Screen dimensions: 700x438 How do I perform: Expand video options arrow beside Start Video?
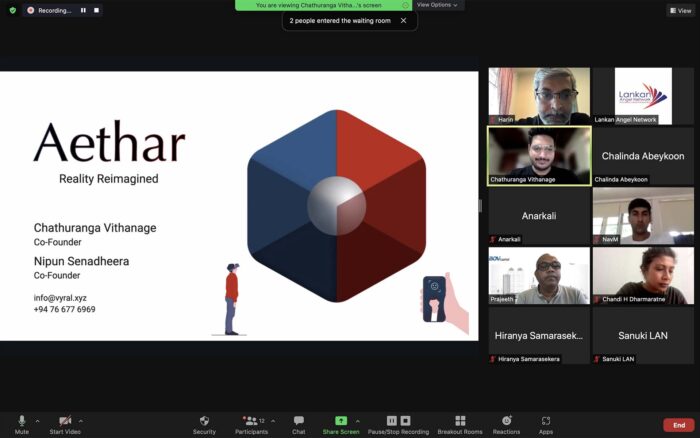(x=81, y=420)
